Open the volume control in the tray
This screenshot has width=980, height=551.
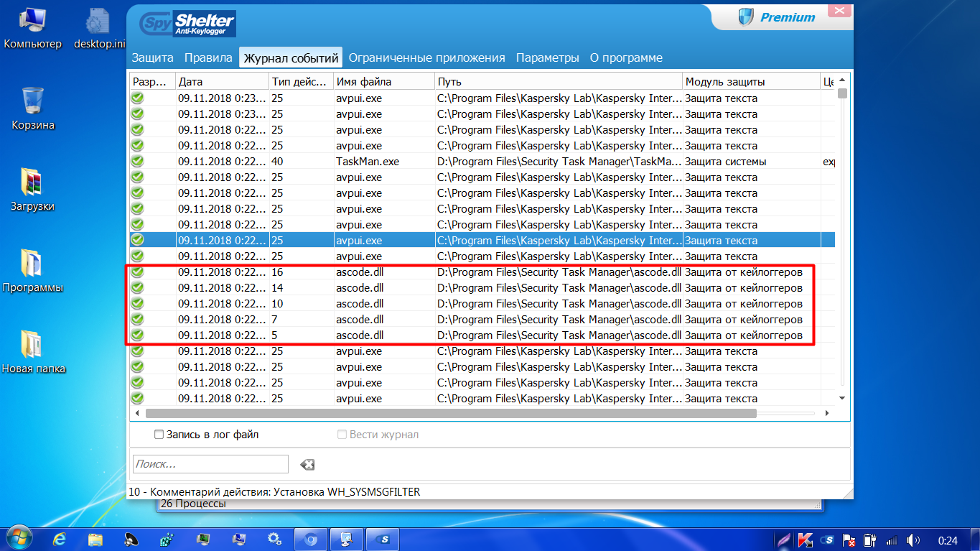click(913, 540)
